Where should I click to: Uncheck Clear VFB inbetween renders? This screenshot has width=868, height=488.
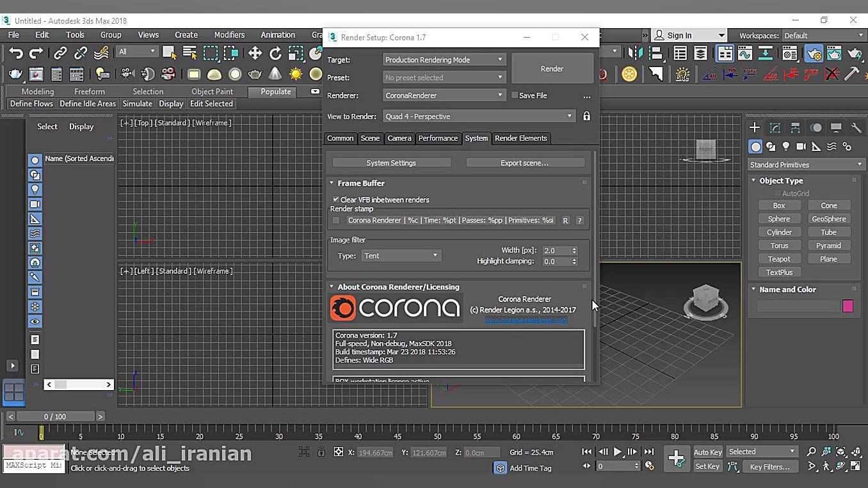click(x=336, y=200)
